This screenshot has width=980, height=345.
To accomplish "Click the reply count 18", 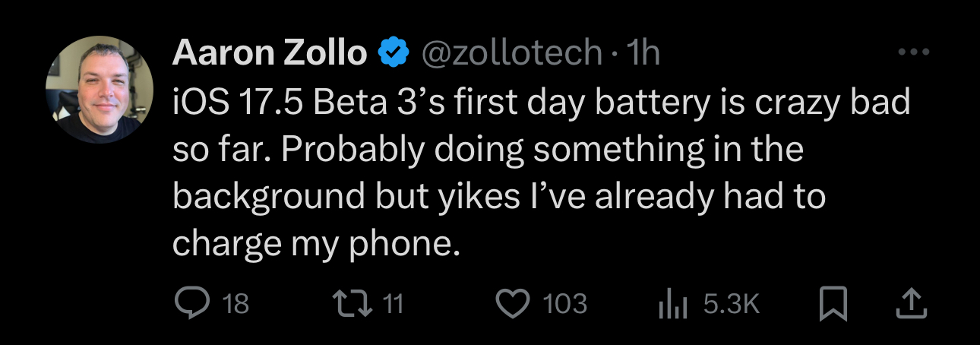I will coord(236,305).
